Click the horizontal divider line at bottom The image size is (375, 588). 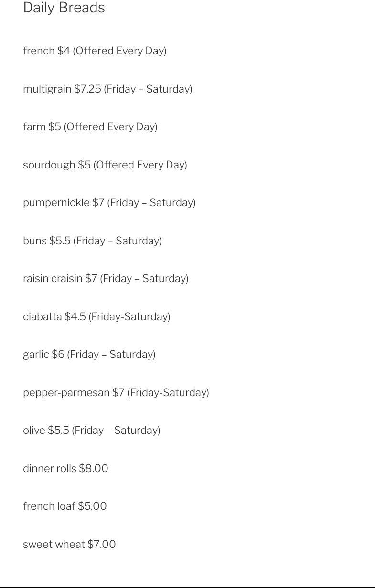(187, 587)
